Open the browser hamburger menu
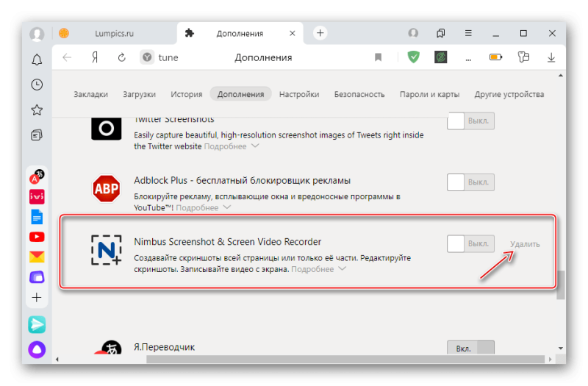 (468, 33)
